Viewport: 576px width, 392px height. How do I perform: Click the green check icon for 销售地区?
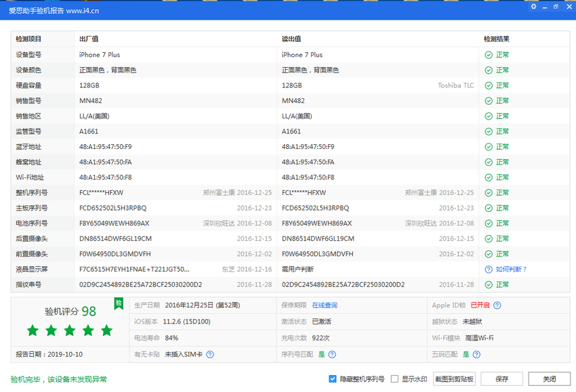click(489, 116)
